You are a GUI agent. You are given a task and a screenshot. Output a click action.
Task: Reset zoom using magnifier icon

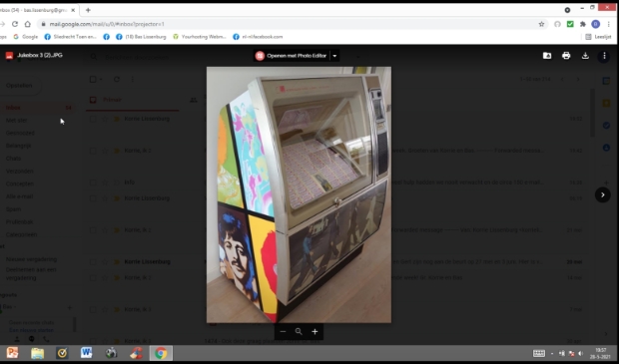point(299,332)
